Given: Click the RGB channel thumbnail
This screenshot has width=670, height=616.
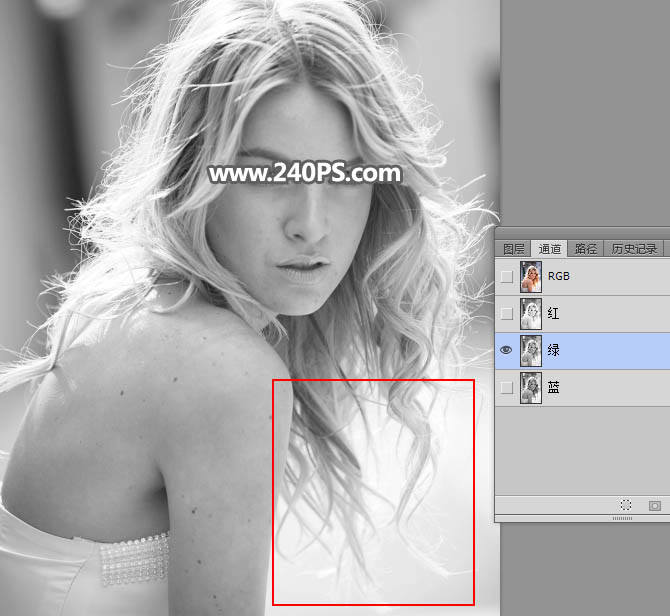Looking at the screenshot, I should click(531, 277).
